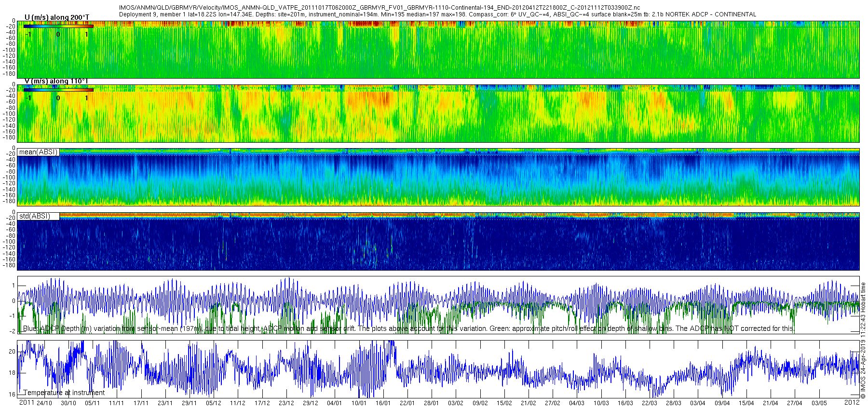868x410 pixels.
Task: Click the 20 tick on temperature axis
Action: pyautogui.click(x=12, y=352)
